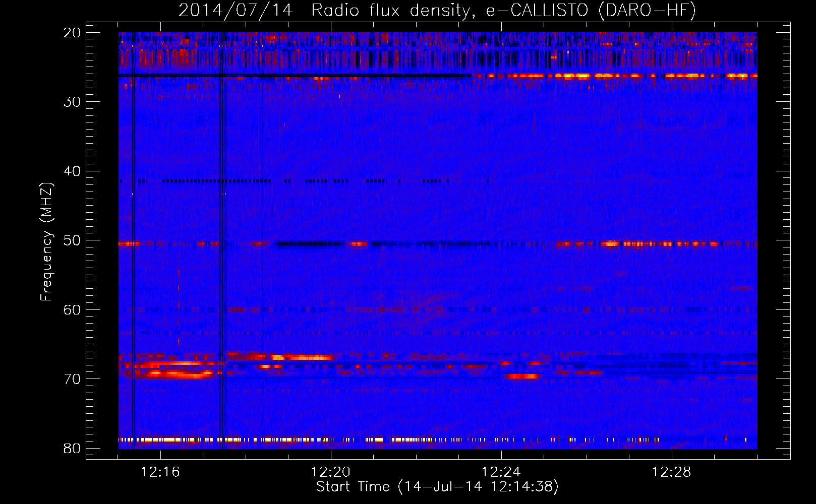Click the 60 frequency tick label
Screen dimensions: 816x504
coord(72,310)
